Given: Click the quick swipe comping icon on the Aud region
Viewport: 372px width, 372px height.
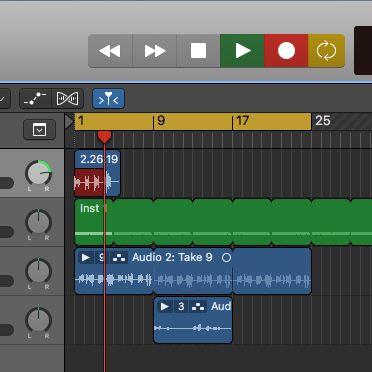Looking at the screenshot, I should [198, 307].
